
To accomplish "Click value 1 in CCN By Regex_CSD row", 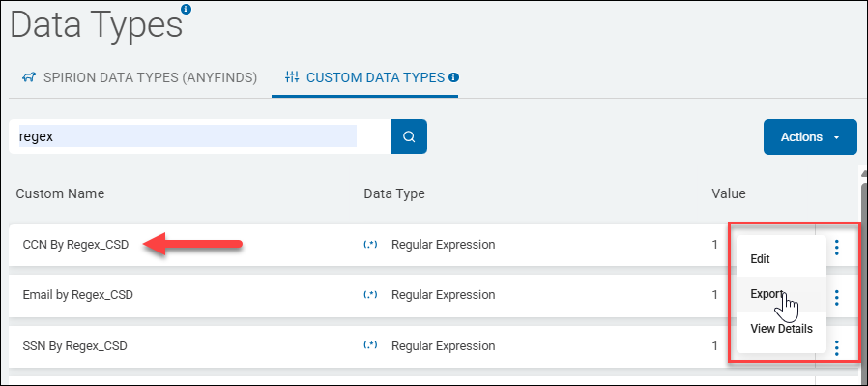I will (x=714, y=244).
